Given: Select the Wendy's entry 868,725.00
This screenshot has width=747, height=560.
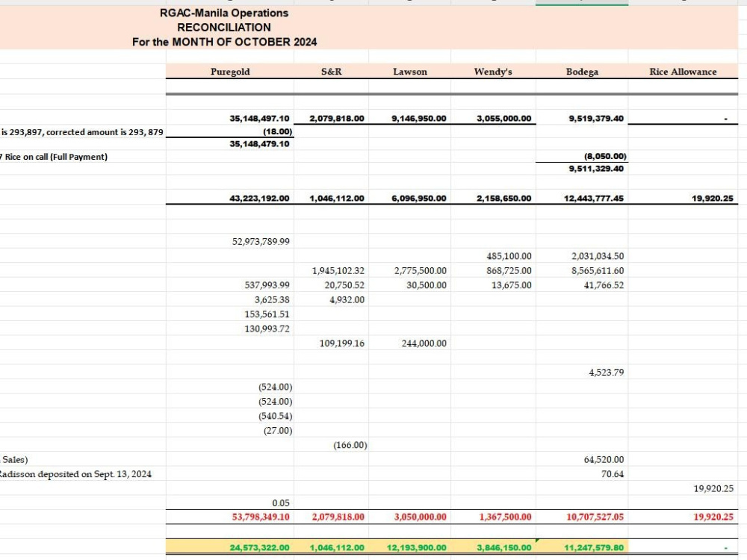Looking at the screenshot, I should [509, 271].
